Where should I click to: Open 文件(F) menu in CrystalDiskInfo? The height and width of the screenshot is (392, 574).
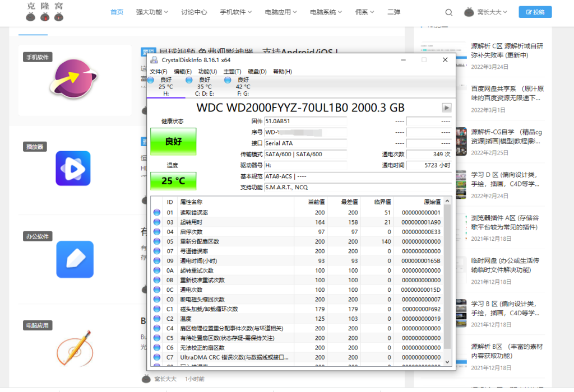pyautogui.click(x=159, y=71)
